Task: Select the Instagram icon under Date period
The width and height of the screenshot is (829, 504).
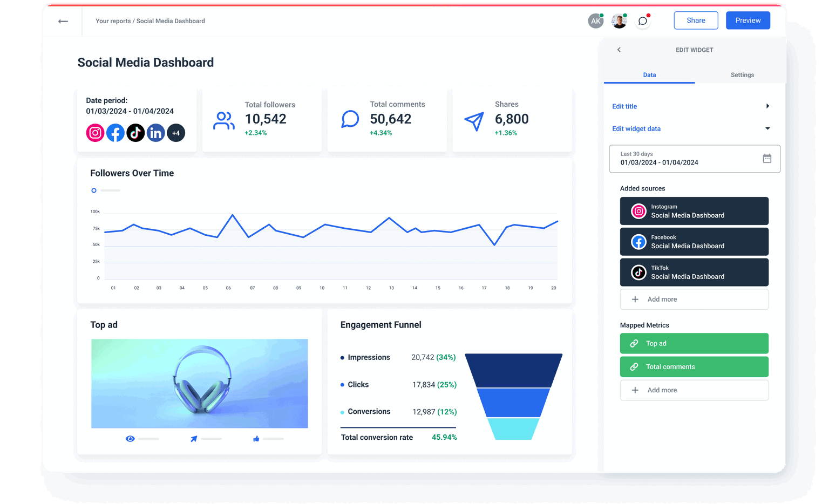Action: point(95,133)
